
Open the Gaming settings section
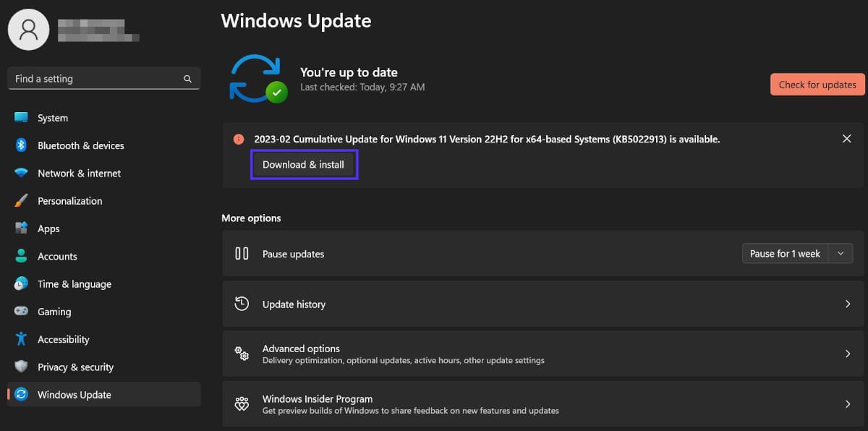pos(55,311)
